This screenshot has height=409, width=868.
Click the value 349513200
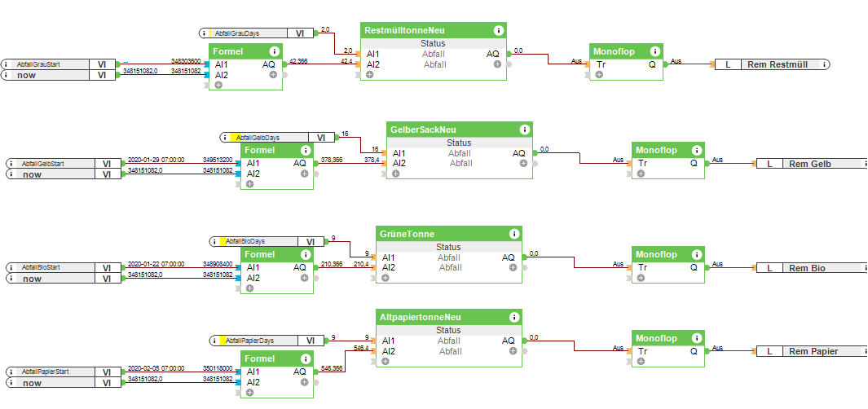click(x=218, y=160)
